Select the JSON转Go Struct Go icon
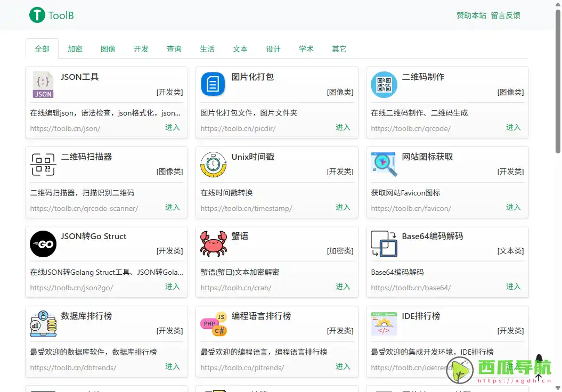The width and height of the screenshot is (562, 392). coord(43,244)
